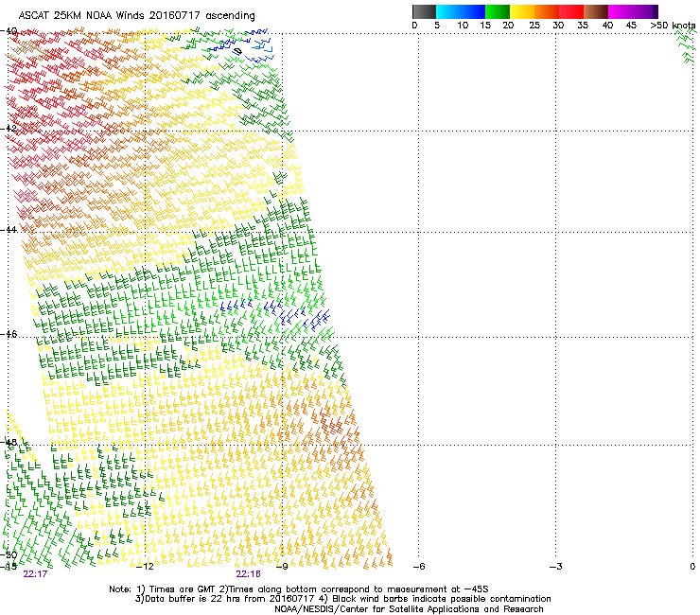This screenshot has height=615, width=700.
Task: Choose the brown 35–40 knots legend swatch
Action: (x=596, y=11)
